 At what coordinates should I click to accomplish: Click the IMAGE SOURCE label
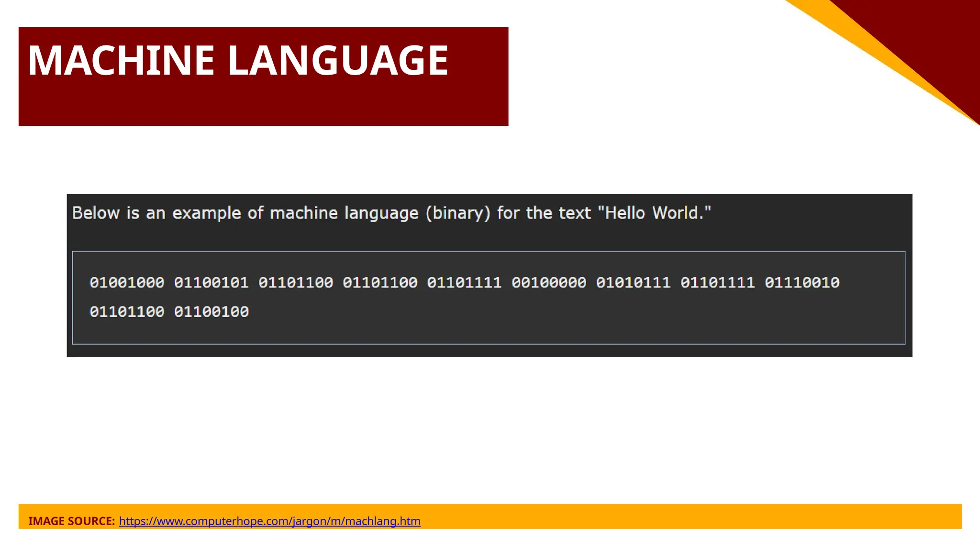[x=71, y=521]
